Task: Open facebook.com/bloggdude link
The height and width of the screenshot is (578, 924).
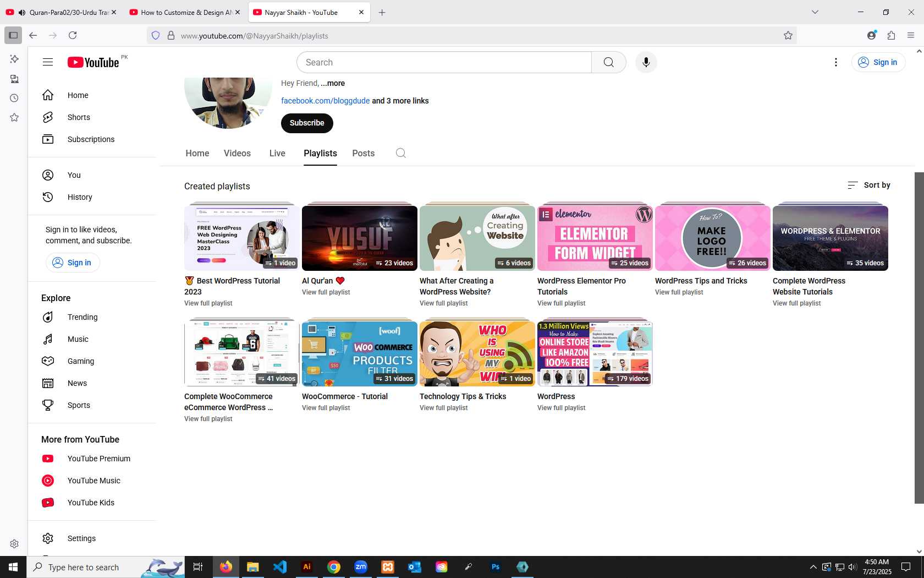Action: click(x=325, y=101)
